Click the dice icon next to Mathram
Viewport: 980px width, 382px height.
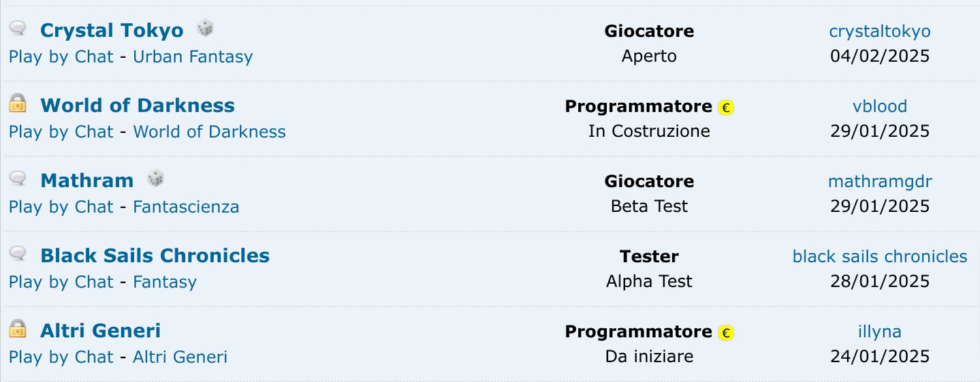click(155, 178)
